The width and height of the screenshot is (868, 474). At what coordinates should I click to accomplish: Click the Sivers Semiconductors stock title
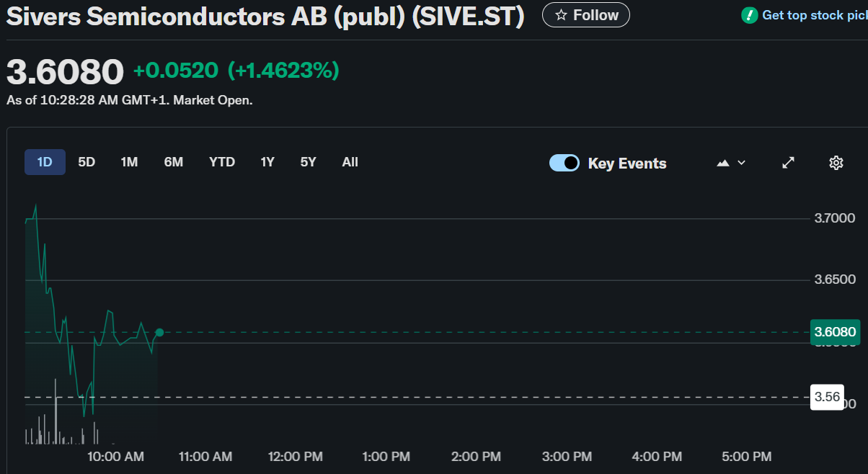tap(265, 17)
